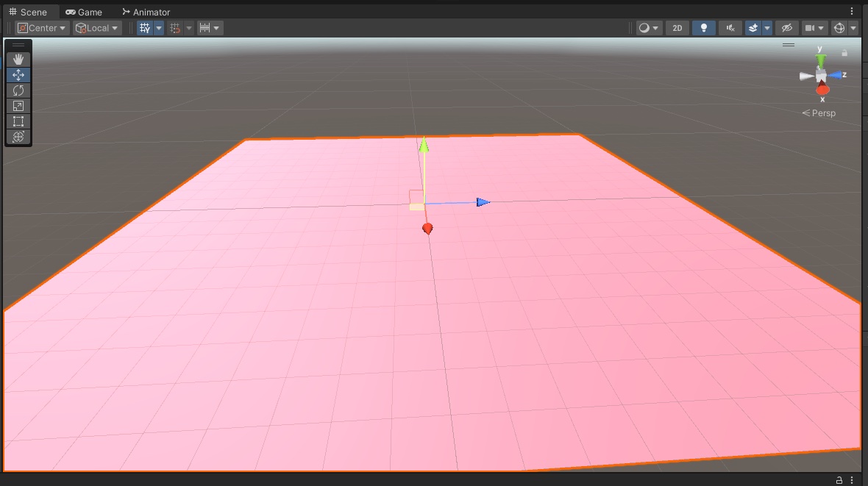Viewport: 868px width, 486px height.
Task: Click the red X axis cone on orientation gizmo
Action: 822,90
